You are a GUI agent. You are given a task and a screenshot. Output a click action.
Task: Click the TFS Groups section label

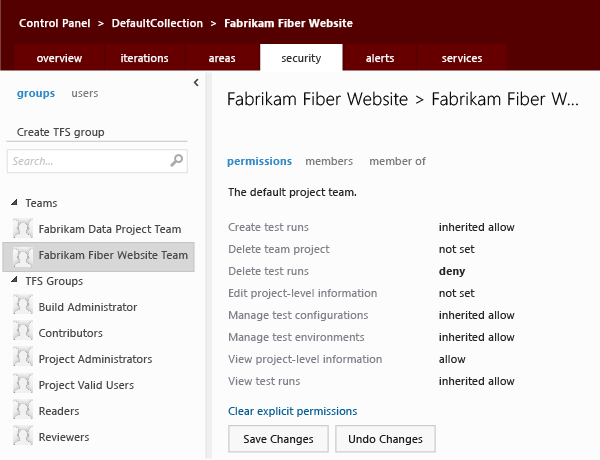pyautogui.click(x=54, y=281)
